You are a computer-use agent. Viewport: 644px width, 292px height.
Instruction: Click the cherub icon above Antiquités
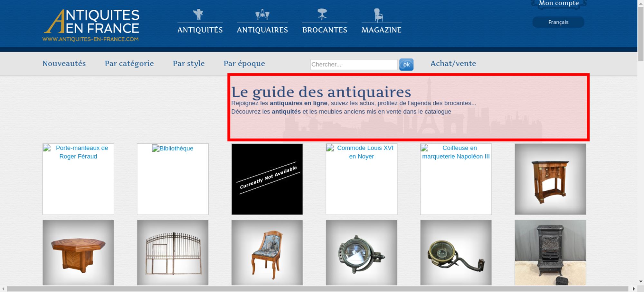(x=198, y=14)
